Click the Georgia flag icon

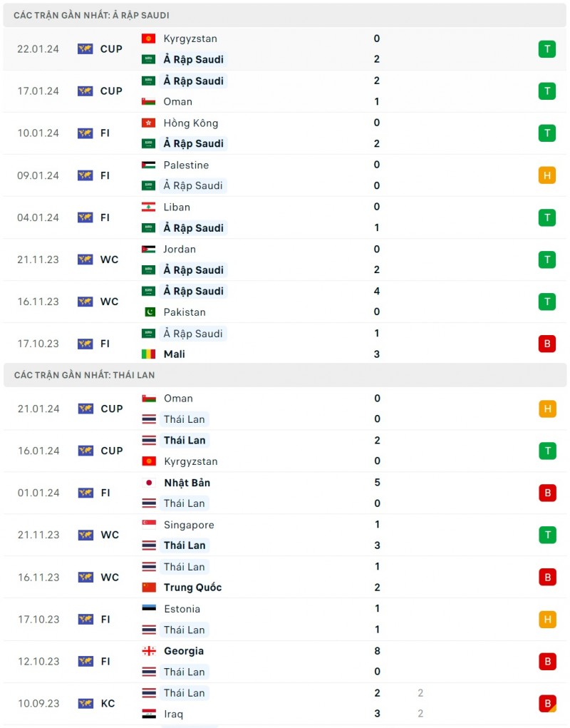(148, 651)
